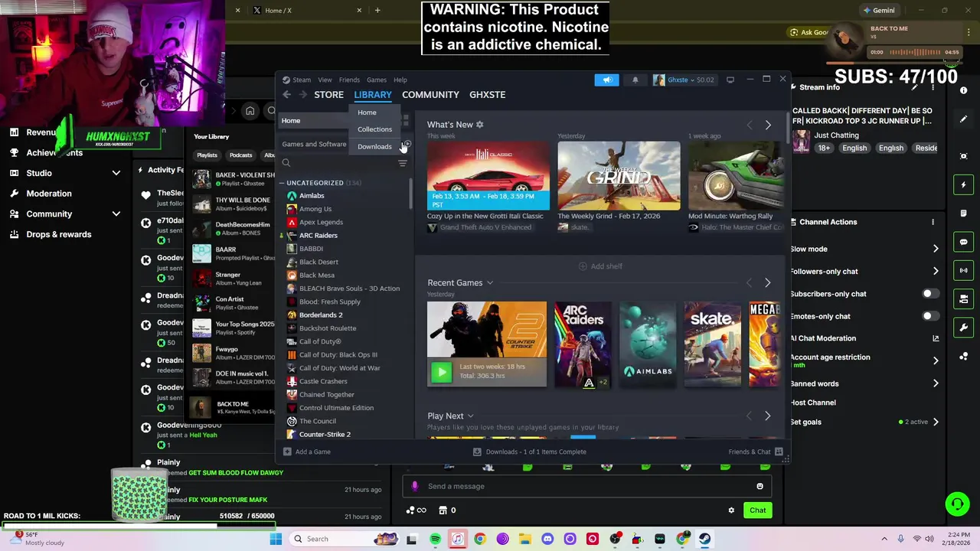Open Steam menu in menu bar
980x551 pixels.
click(x=302, y=80)
